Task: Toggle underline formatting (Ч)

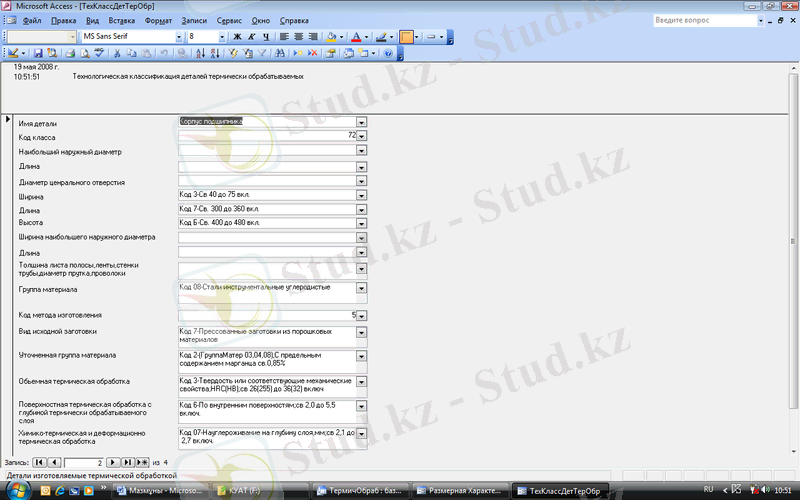Action: (266, 37)
